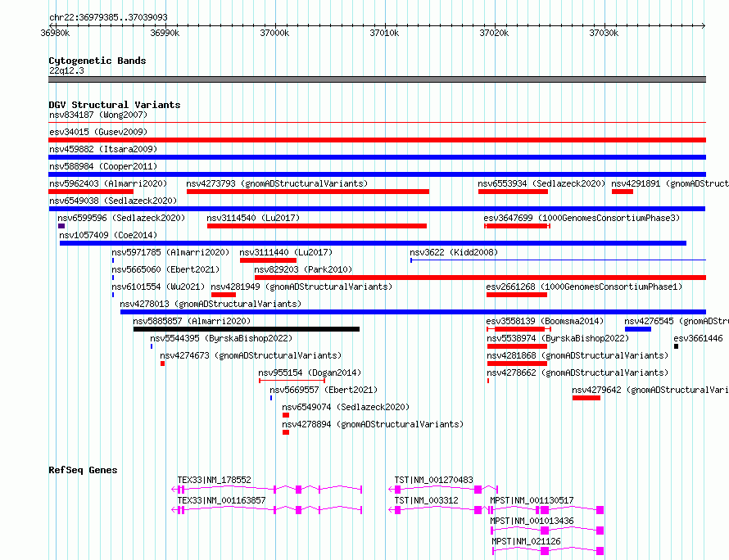
Task: Open the esv3647699 1000Genomes Phase3 label
Action: point(582,218)
